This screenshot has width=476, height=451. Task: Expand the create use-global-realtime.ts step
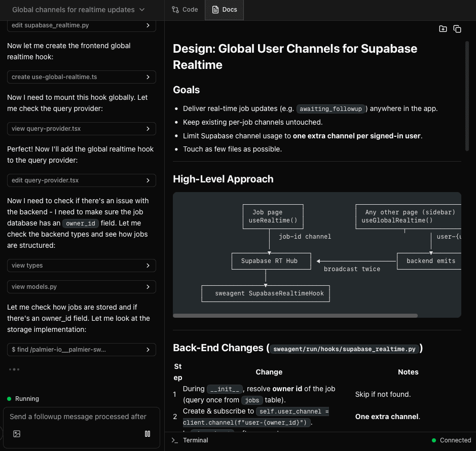pos(81,77)
